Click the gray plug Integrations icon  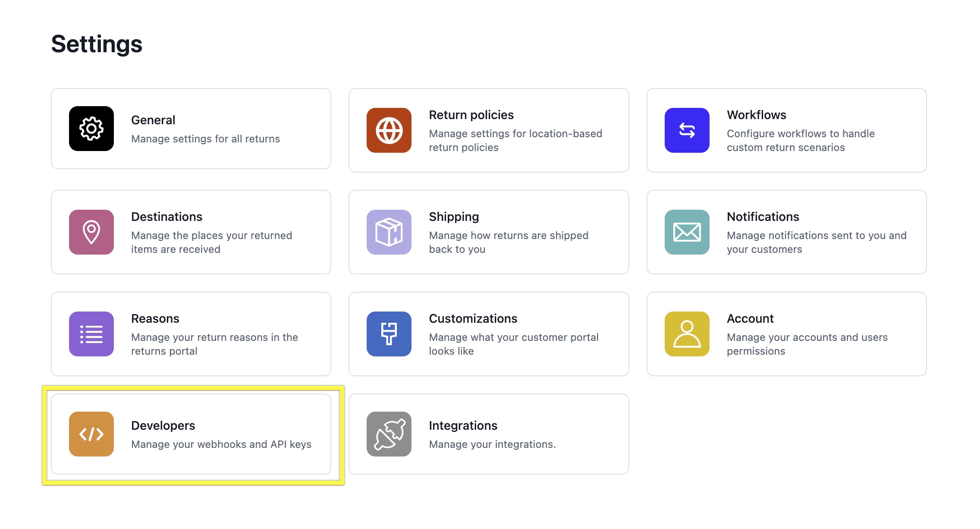pos(389,434)
